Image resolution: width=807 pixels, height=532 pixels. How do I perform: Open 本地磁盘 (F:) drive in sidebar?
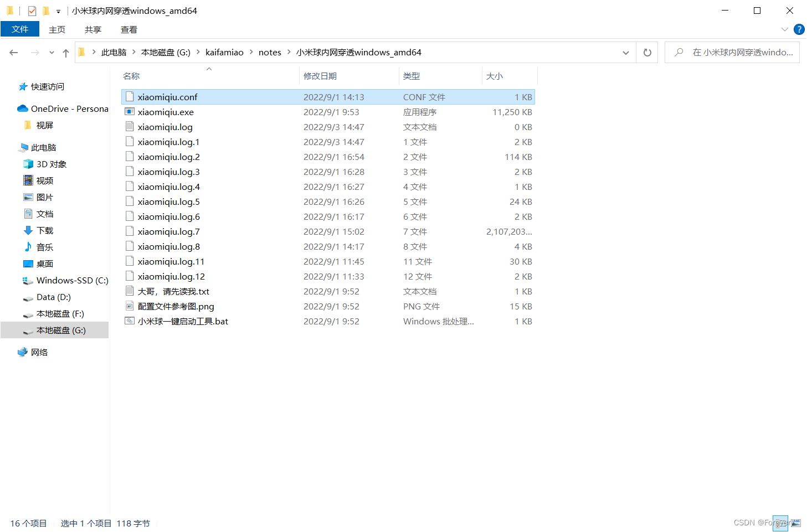point(60,314)
